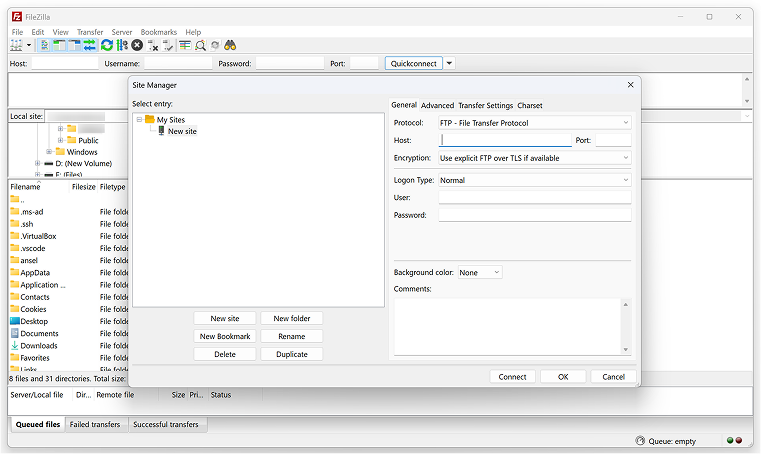
Task: Open the Transfer menu
Action: pyautogui.click(x=90, y=32)
